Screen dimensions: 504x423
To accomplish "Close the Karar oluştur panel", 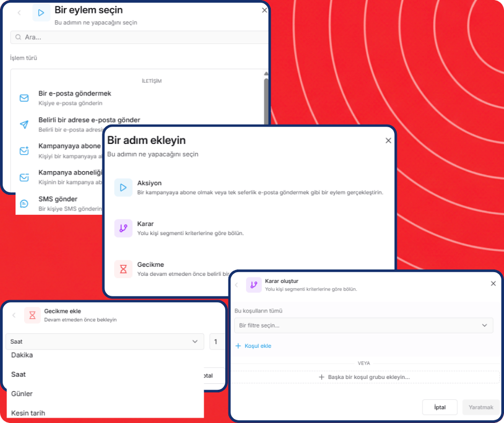I will (493, 283).
